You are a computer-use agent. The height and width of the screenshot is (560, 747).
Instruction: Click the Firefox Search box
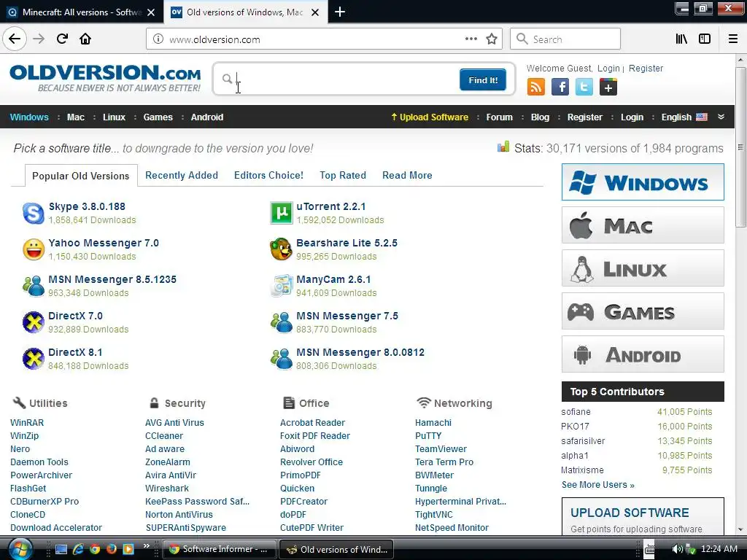pyautogui.click(x=565, y=39)
